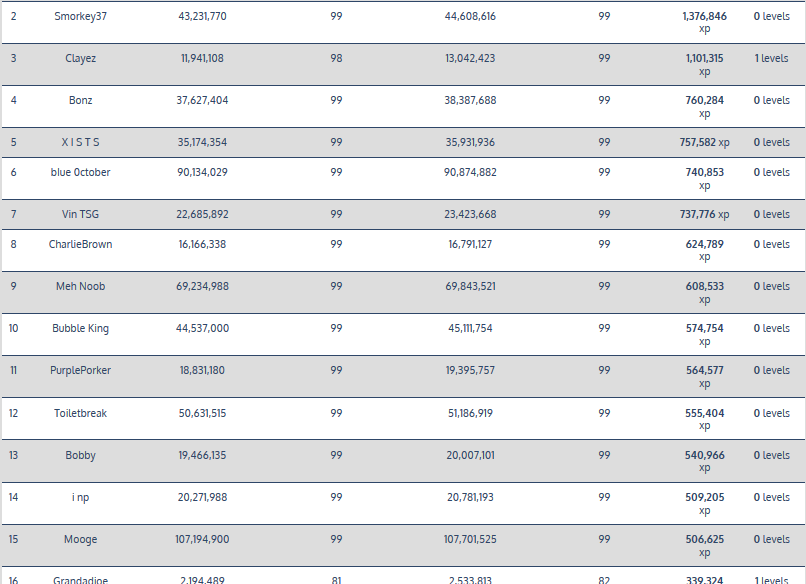Select blue 0ctober's end xp 90,874,882
Viewport: 806px width, 584px height.
(470, 172)
